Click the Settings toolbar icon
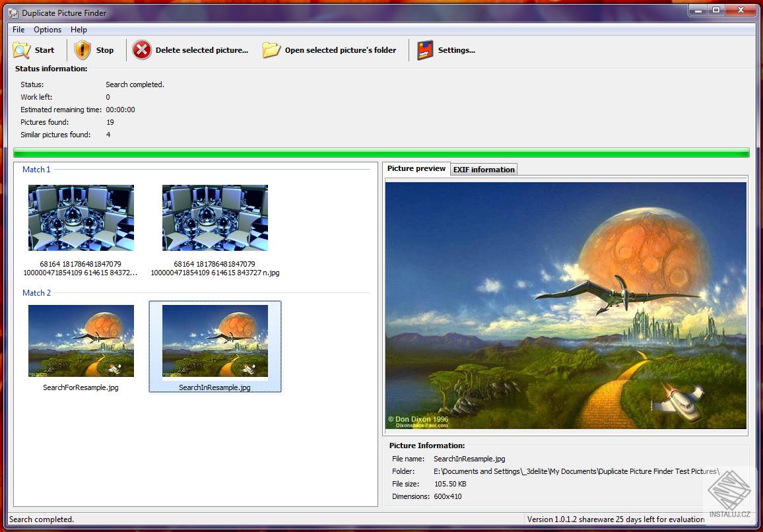This screenshot has width=763, height=532. [x=425, y=50]
